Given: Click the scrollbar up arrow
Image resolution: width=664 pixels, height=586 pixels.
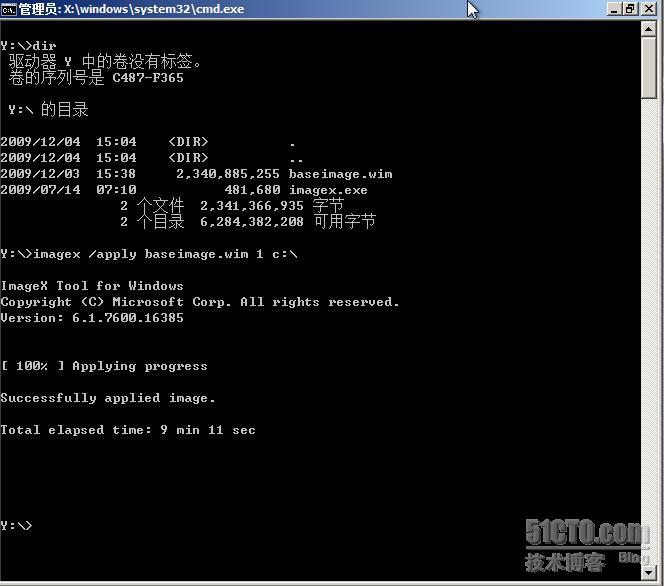Looking at the screenshot, I should tap(648, 29).
